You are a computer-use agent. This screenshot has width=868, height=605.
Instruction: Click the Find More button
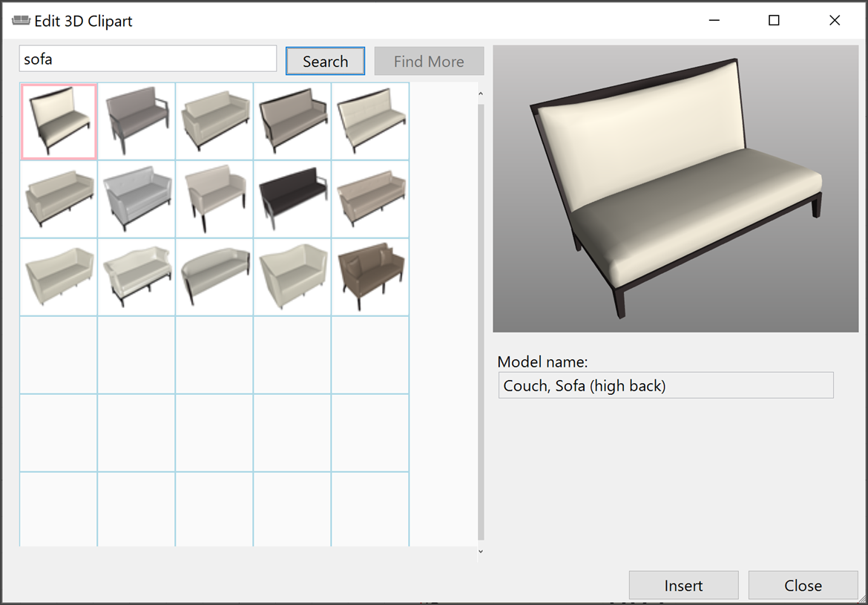click(x=429, y=61)
